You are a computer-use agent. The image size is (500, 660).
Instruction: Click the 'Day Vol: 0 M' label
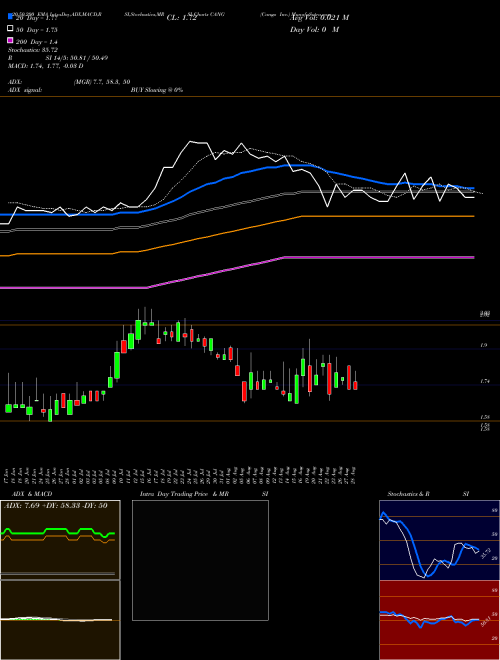coord(314,29)
